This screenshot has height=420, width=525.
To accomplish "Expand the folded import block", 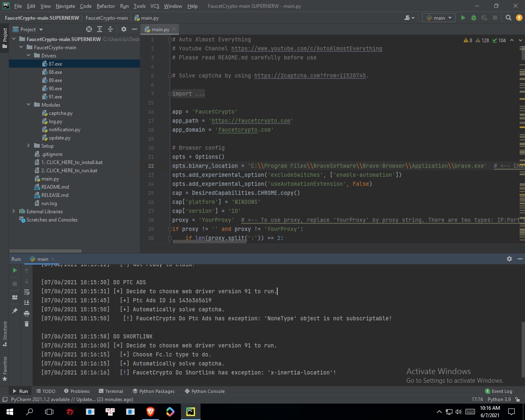I will [x=169, y=94].
